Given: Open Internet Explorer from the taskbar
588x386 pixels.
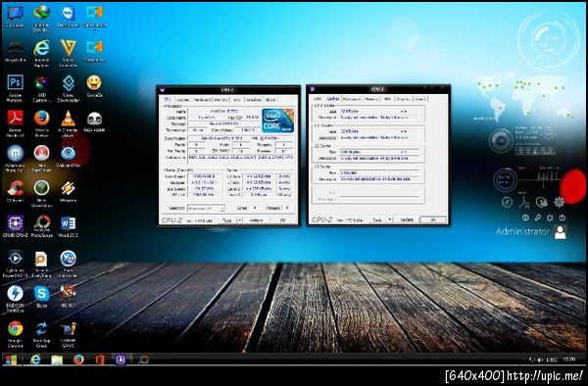Looking at the screenshot, I should [x=35, y=360].
